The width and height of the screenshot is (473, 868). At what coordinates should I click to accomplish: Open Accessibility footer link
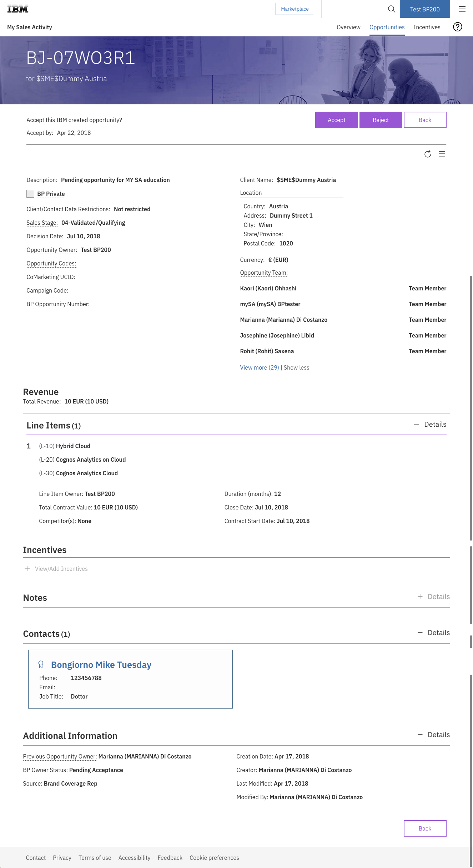tap(134, 858)
